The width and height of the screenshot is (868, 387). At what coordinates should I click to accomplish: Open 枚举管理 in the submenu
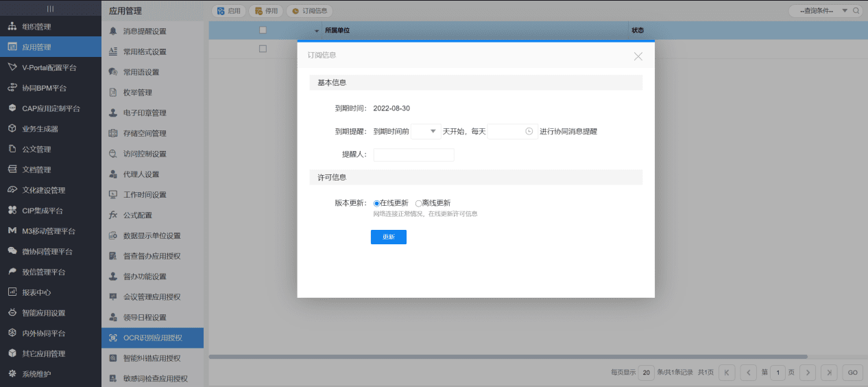[x=153, y=92]
